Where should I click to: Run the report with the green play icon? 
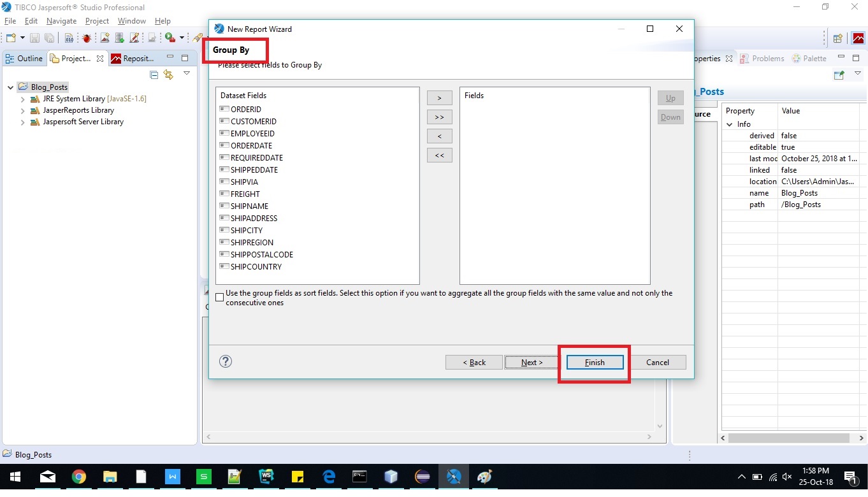click(169, 38)
